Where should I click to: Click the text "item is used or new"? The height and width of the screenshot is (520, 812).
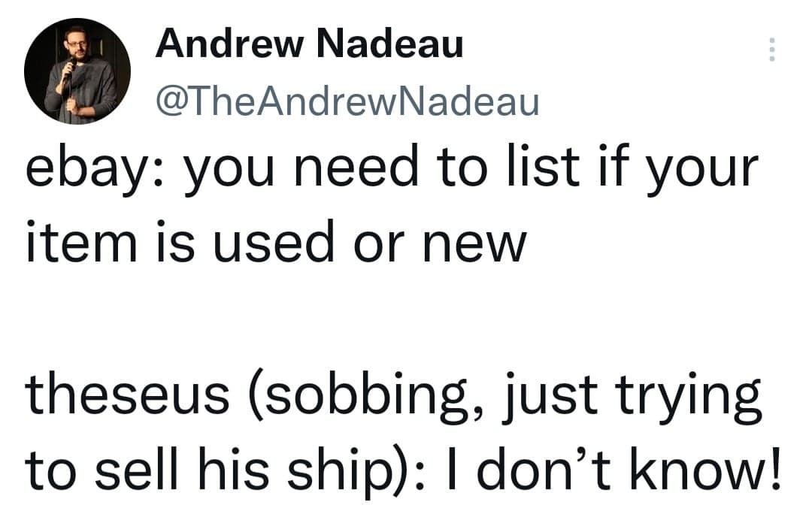(274, 242)
